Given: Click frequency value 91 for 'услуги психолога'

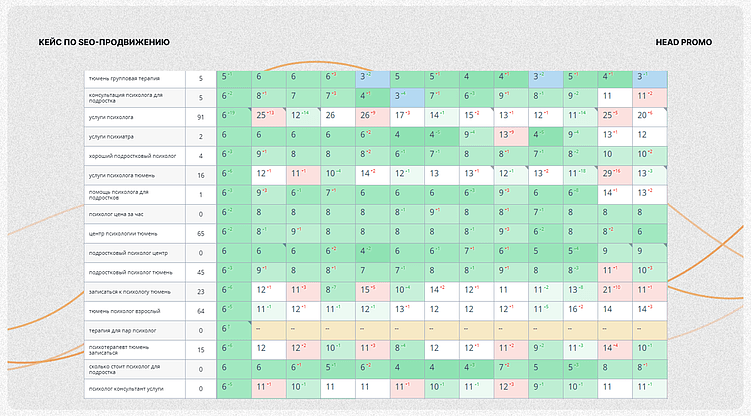Looking at the screenshot, I should [x=200, y=118].
